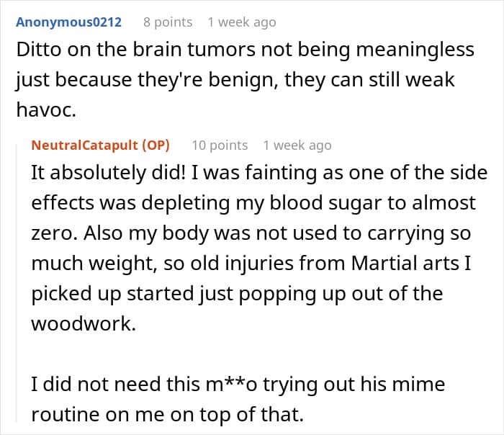Click the "10 points" score on the reply

[x=220, y=145]
